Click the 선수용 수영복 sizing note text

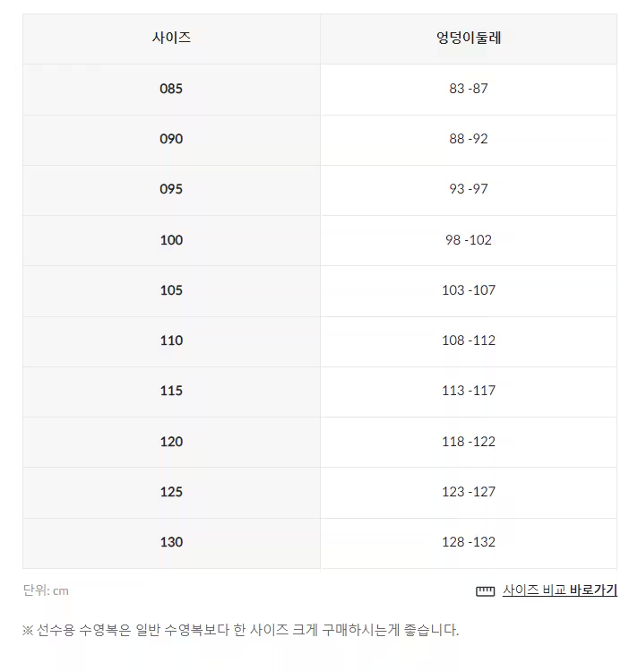tap(240, 630)
